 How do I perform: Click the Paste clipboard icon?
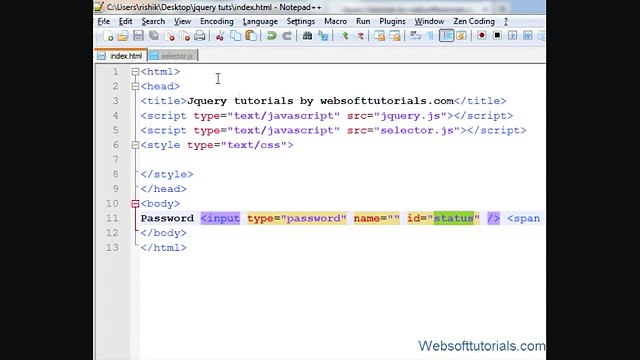click(x=251, y=36)
